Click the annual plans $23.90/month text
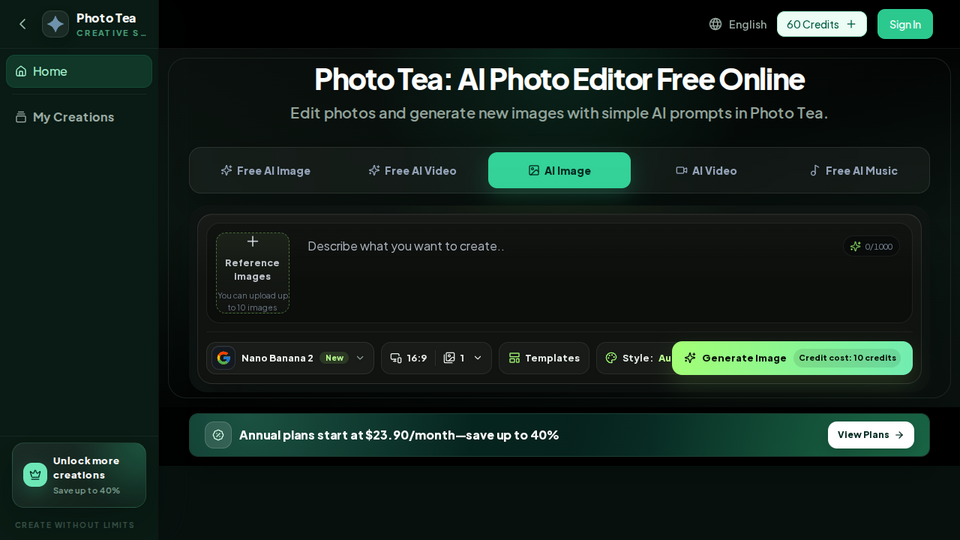This screenshot has height=540, width=960. (x=399, y=435)
